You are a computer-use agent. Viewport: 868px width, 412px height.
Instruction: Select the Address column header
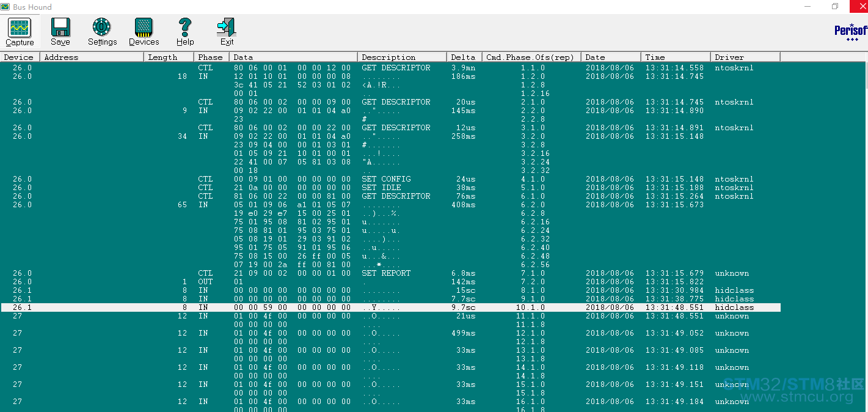pyautogui.click(x=92, y=57)
